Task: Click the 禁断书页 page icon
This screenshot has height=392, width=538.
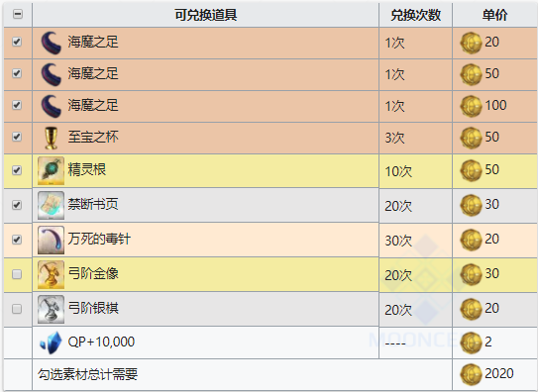Action: [x=51, y=205]
